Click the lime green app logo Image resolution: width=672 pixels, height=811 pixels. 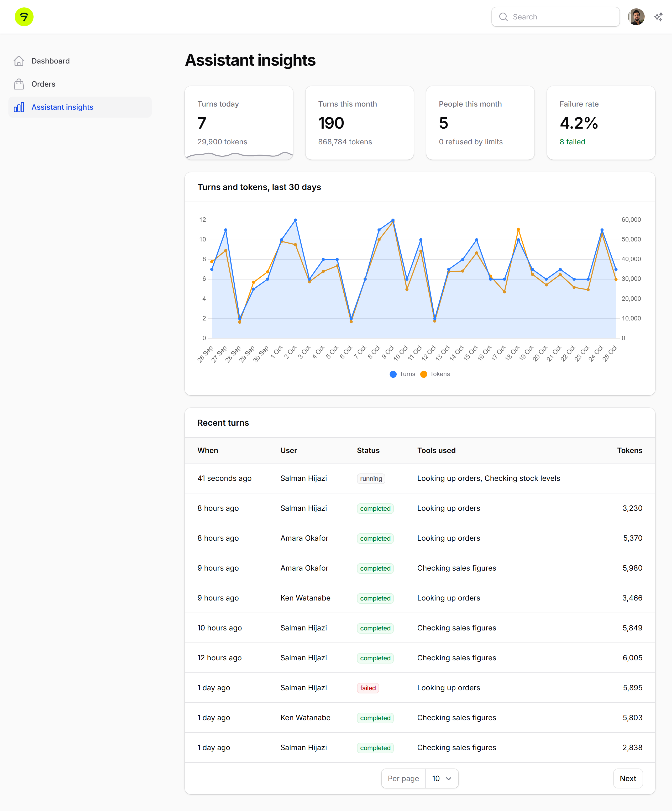pyautogui.click(x=24, y=17)
